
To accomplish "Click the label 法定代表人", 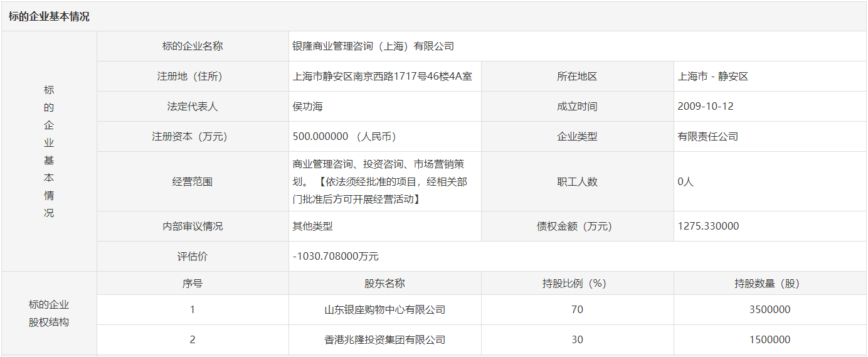I will [x=193, y=107].
